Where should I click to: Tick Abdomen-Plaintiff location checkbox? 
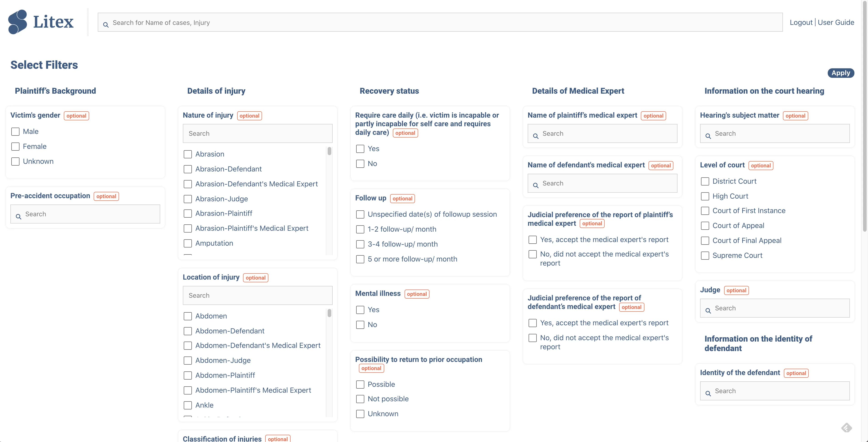pyautogui.click(x=188, y=375)
